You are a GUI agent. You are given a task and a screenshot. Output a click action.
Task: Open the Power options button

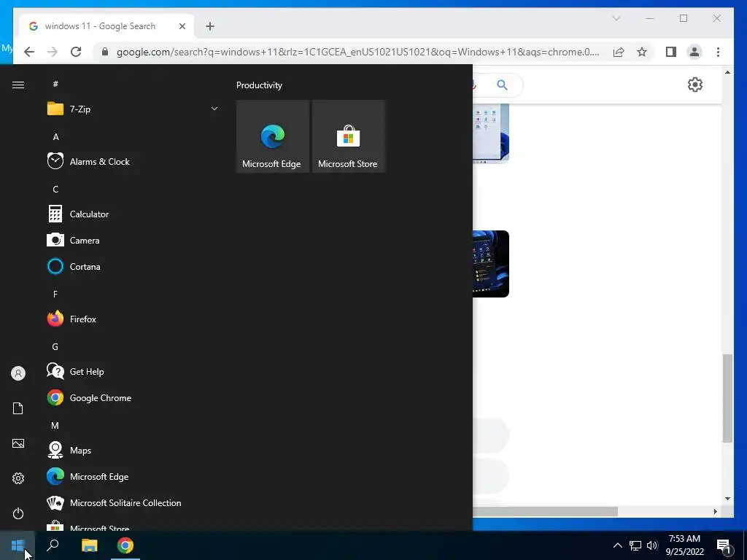[x=18, y=513]
